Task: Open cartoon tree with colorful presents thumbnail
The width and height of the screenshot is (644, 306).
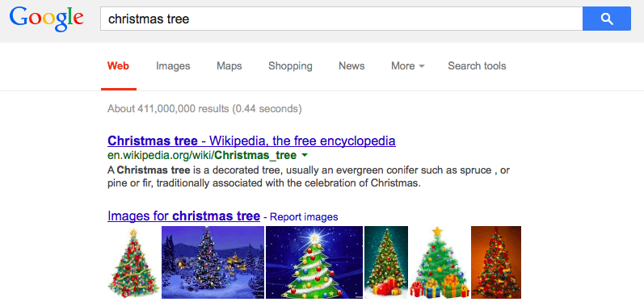Action: pos(440,262)
